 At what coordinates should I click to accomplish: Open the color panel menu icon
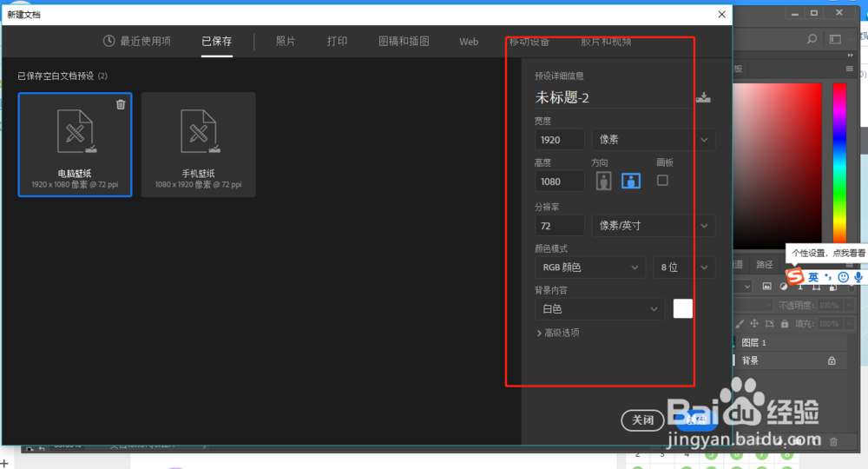(x=850, y=69)
